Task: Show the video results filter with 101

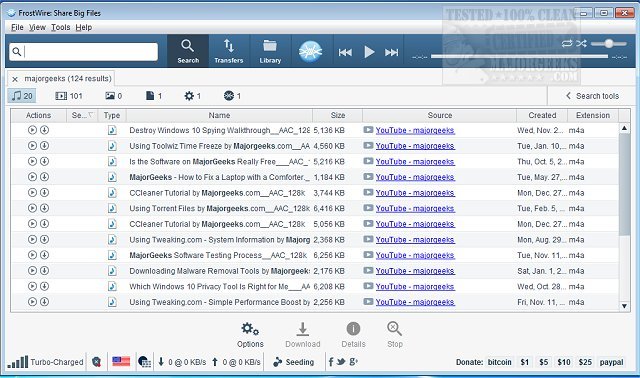Action: pyautogui.click(x=69, y=96)
